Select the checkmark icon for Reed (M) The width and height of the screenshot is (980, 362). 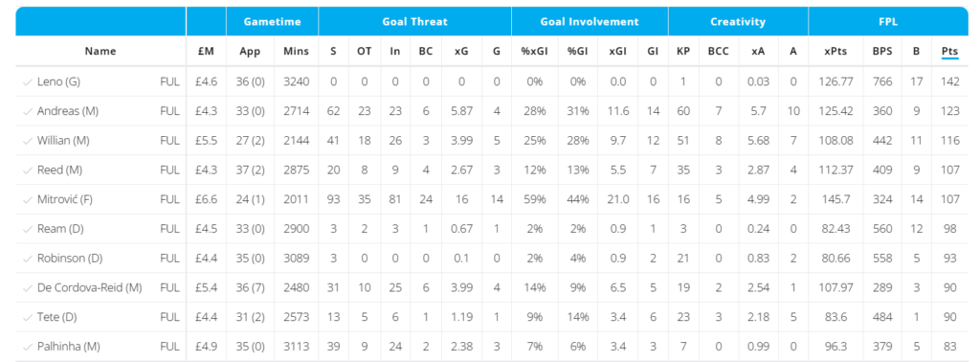28,170
